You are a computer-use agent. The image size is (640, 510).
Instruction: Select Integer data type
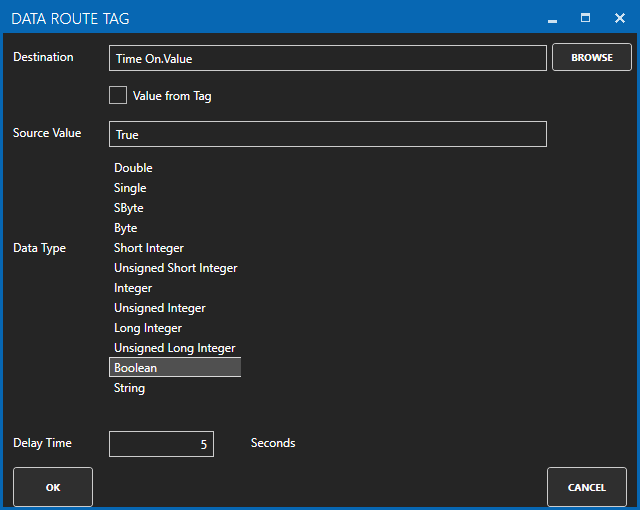pyautogui.click(x=133, y=288)
